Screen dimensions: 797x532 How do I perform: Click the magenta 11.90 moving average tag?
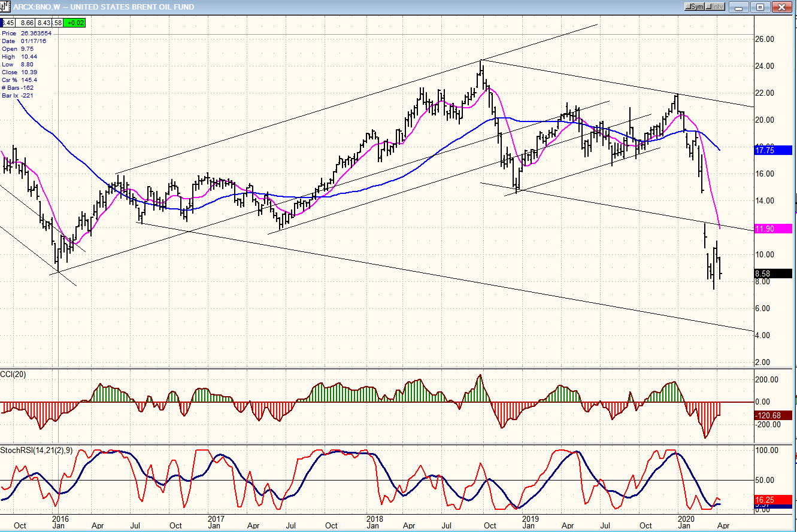click(773, 229)
